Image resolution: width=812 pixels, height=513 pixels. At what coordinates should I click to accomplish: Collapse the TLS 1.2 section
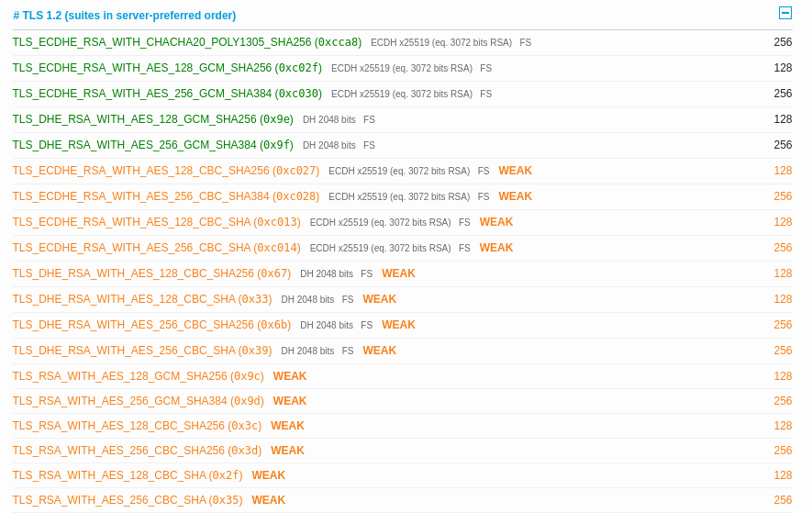[784, 13]
